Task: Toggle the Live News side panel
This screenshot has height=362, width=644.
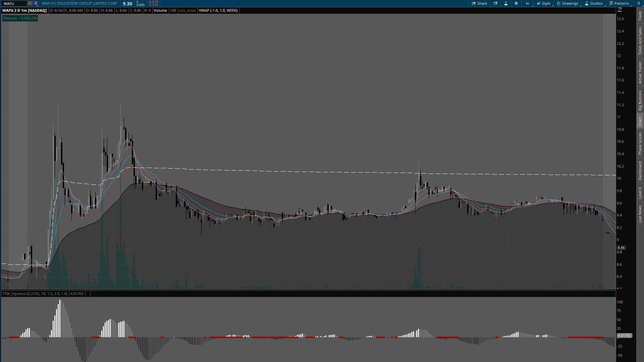Action: tap(640, 214)
